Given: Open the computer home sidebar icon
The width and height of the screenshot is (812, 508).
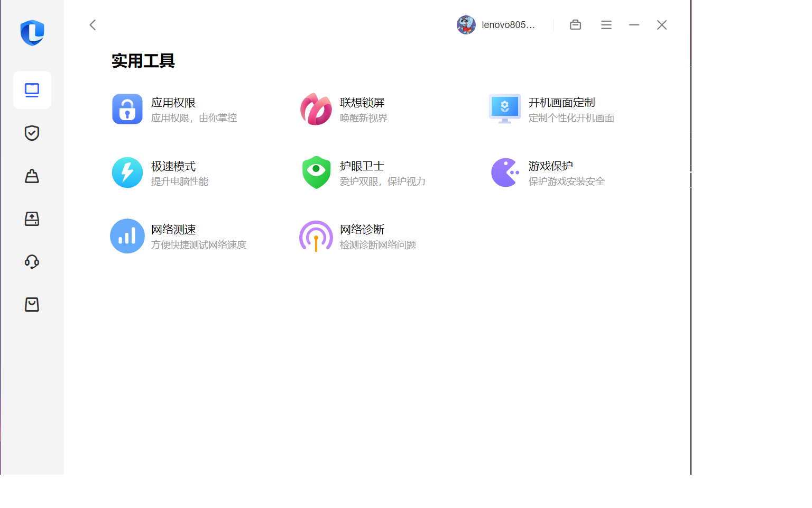Looking at the screenshot, I should tap(32, 90).
